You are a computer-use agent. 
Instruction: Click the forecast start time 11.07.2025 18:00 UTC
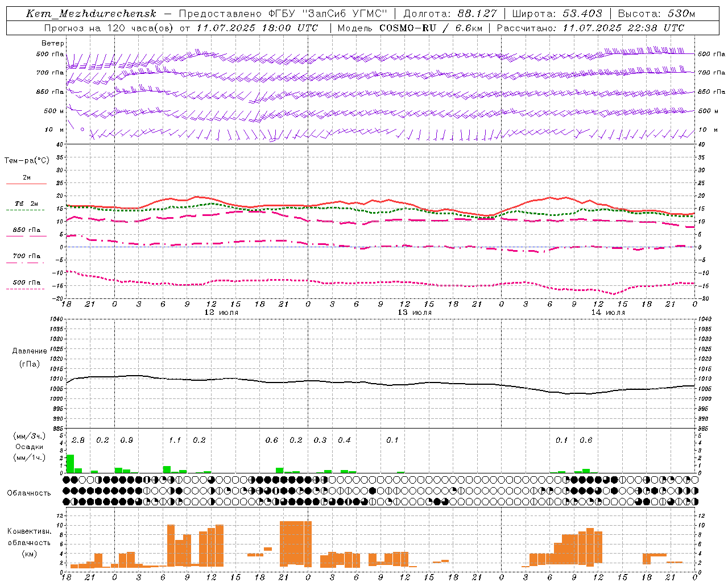pyautogui.click(x=257, y=28)
